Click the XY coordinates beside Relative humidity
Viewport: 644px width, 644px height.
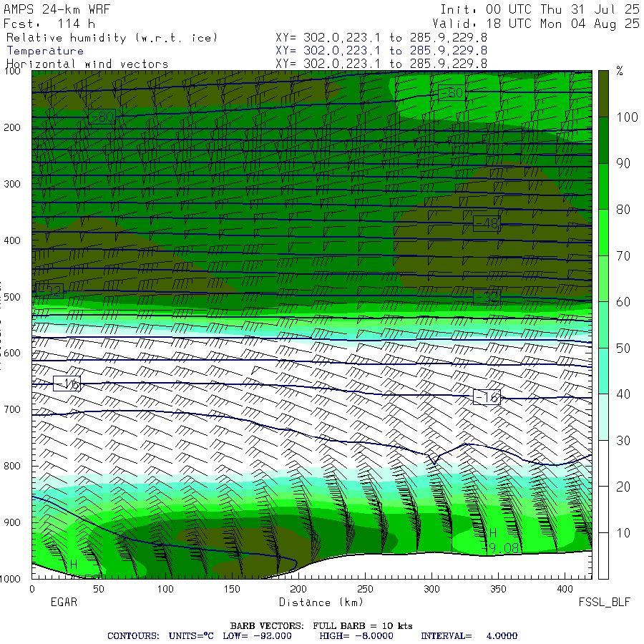point(381,38)
